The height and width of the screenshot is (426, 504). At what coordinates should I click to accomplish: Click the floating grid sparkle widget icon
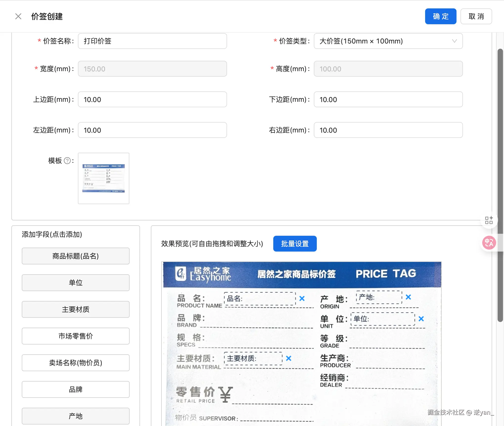pyautogui.click(x=489, y=220)
